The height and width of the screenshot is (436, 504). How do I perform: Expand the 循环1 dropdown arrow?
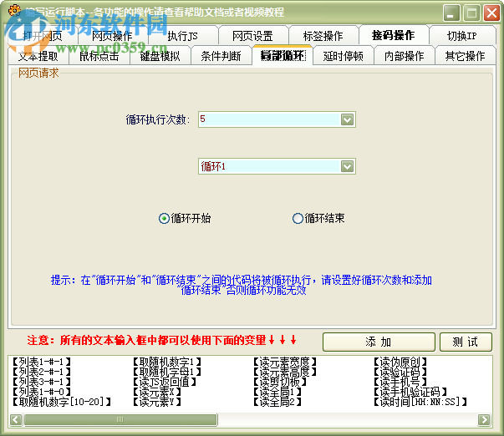(347, 166)
